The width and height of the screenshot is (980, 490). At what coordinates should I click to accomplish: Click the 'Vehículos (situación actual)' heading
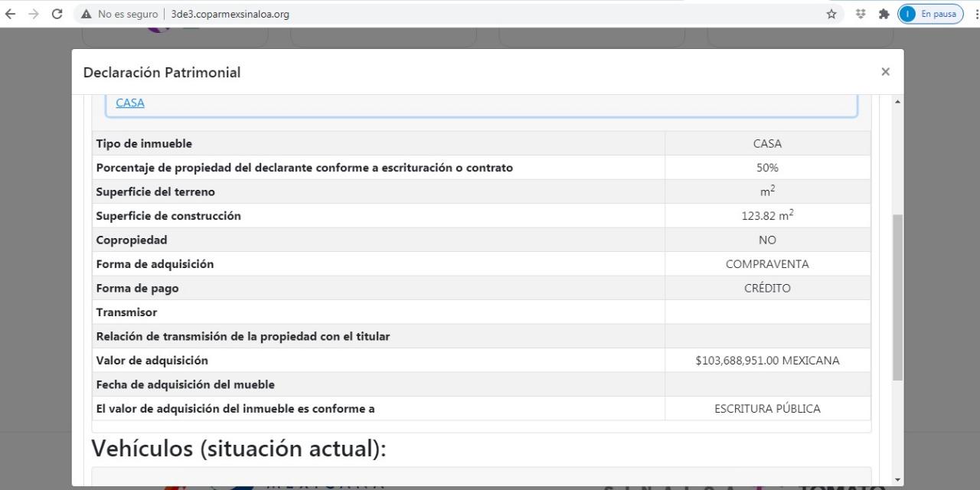point(239,449)
